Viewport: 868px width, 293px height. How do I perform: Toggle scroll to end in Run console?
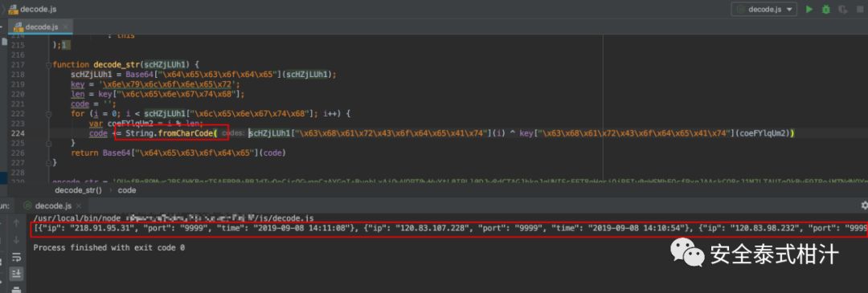[x=16, y=273]
